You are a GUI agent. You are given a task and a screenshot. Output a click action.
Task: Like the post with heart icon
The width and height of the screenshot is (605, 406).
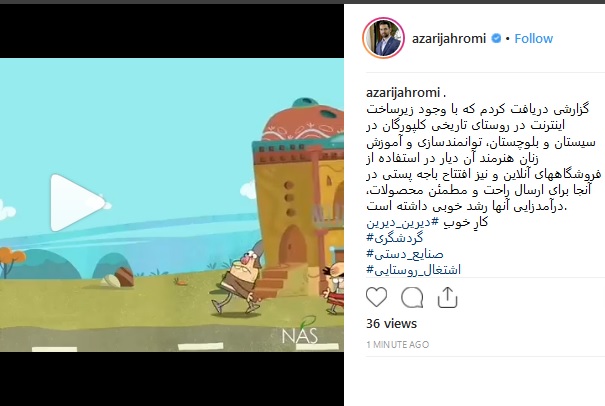click(376, 297)
